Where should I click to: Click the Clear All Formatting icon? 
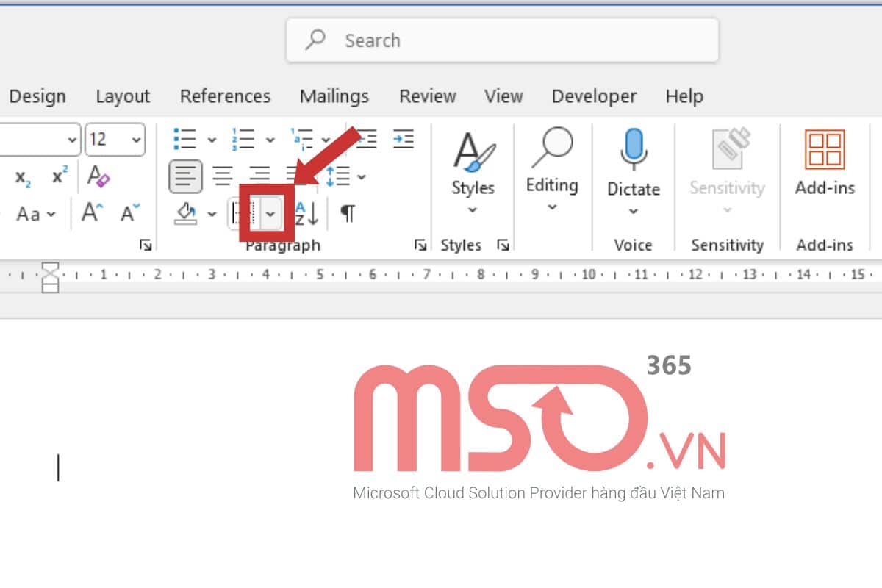98,176
